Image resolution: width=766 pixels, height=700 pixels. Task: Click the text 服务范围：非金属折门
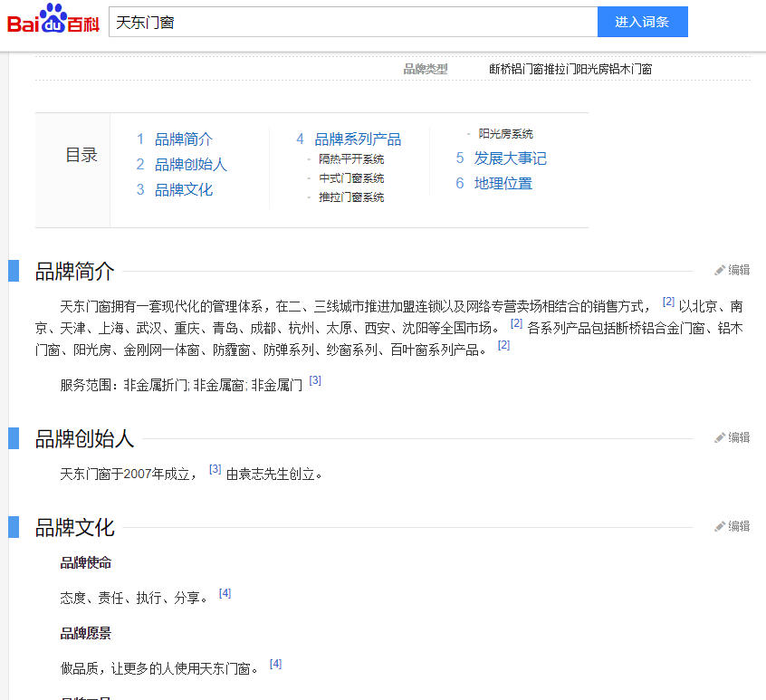click(124, 386)
